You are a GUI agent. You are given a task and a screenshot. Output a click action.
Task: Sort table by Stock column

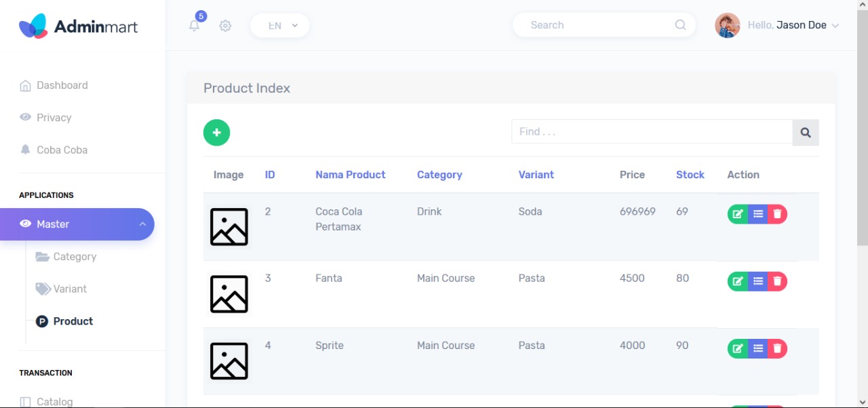coord(690,175)
